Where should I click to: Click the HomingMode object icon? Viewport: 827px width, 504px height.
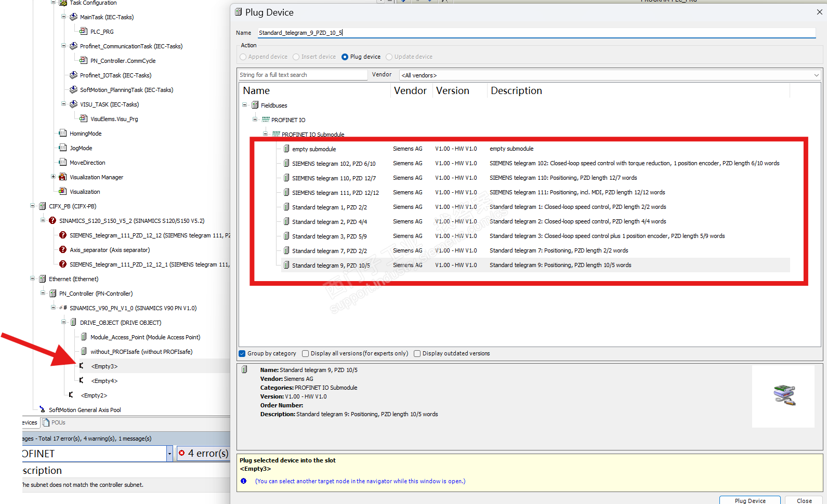(63, 134)
